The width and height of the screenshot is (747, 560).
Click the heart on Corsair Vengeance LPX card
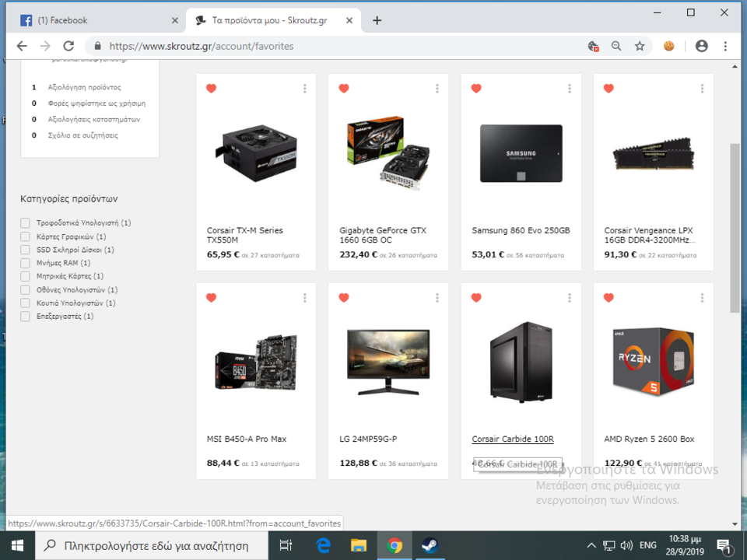click(608, 88)
